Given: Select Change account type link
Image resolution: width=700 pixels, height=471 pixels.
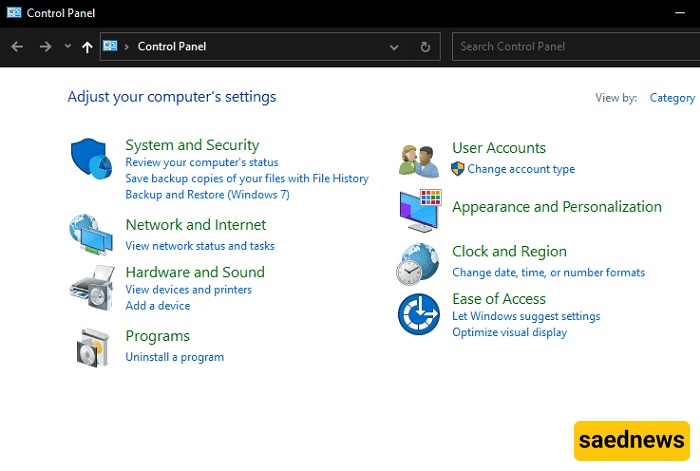Looking at the screenshot, I should coord(521,169).
